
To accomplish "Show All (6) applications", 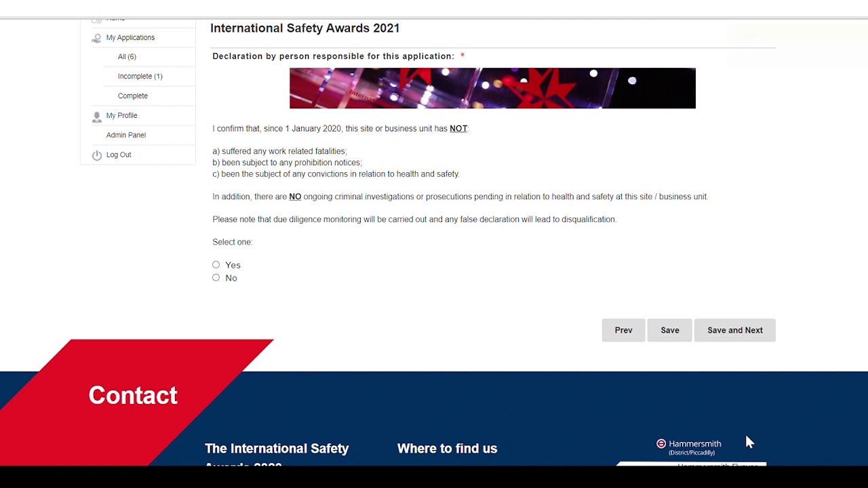I will click(x=127, y=57).
